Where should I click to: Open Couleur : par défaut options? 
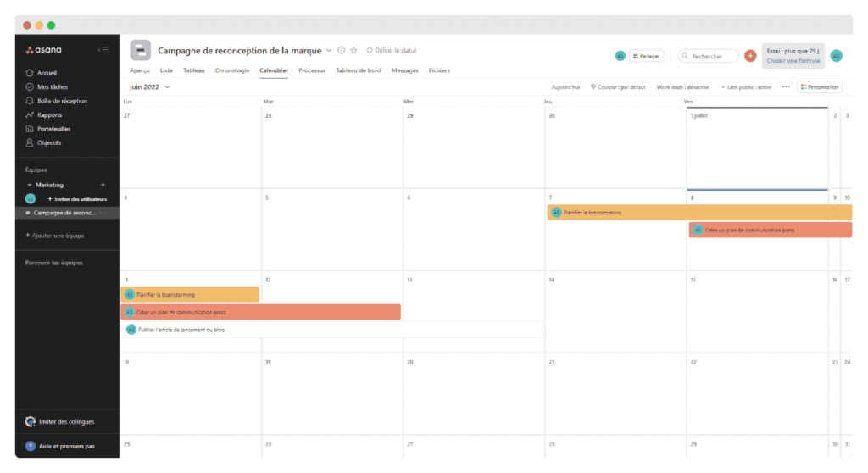pos(618,87)
